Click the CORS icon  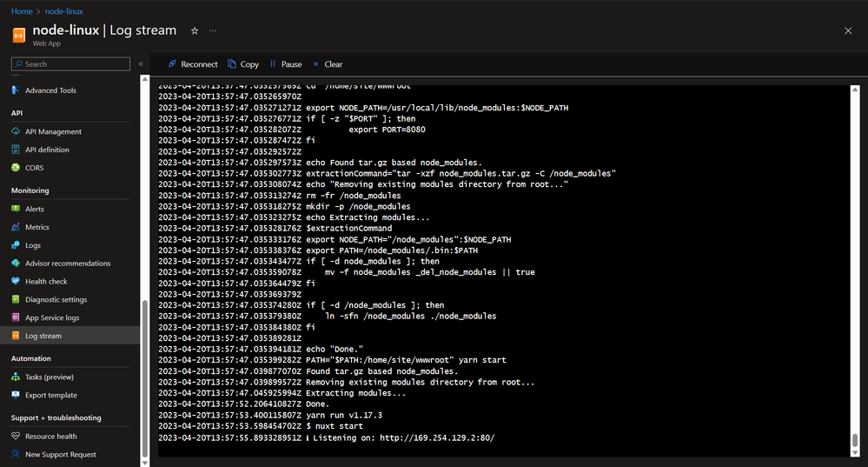pyautogui.click(x=16, y=167)
